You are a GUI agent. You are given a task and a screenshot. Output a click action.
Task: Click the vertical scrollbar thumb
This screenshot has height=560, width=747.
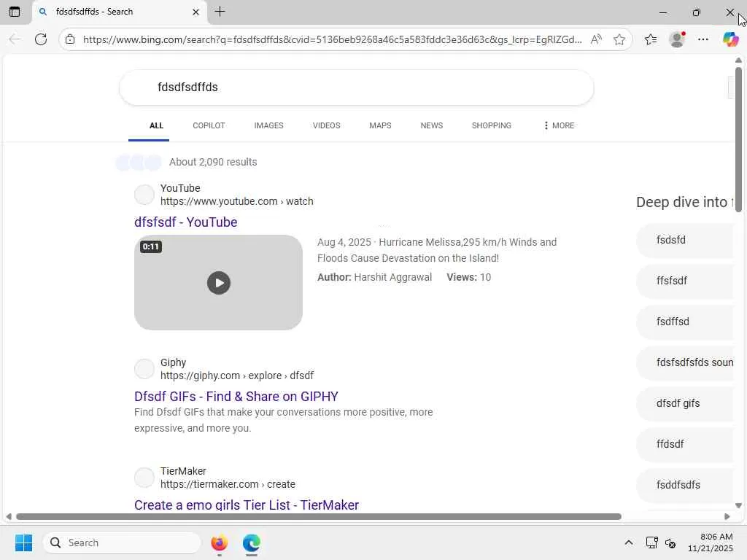(x=738, y=139)
